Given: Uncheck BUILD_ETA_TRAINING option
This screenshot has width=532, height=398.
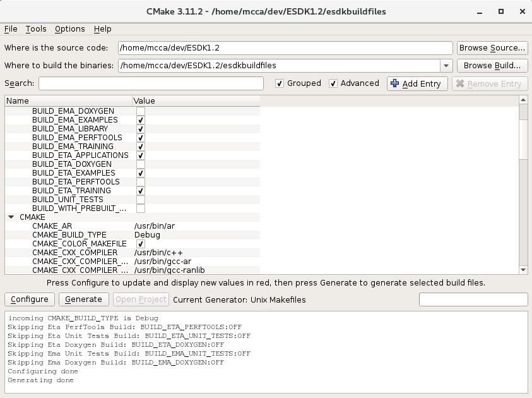Looking at the screenshot, I should coord(141,191).
